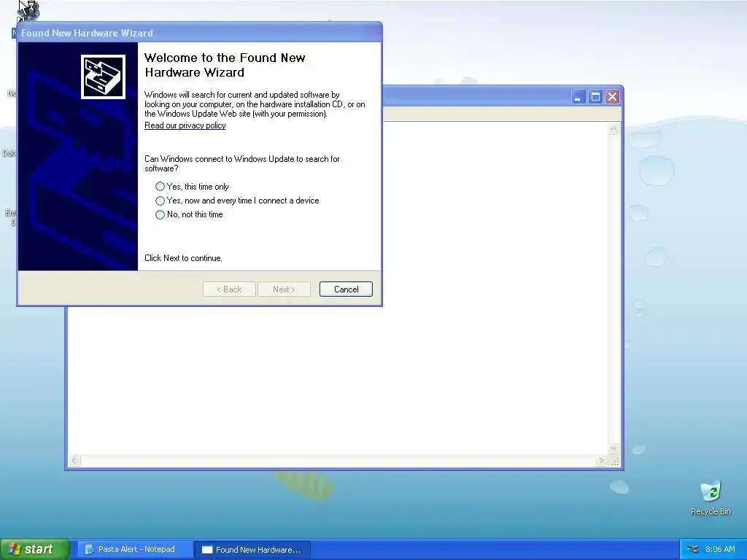747x560 pixels.
Task: Click the system tray hardware icon
Action: tap(693, 549)
